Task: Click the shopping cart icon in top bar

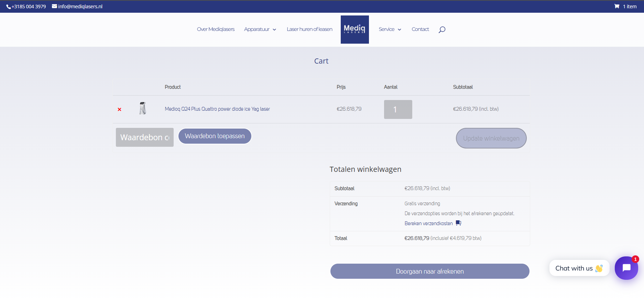Action: click(x=617, y=6)
